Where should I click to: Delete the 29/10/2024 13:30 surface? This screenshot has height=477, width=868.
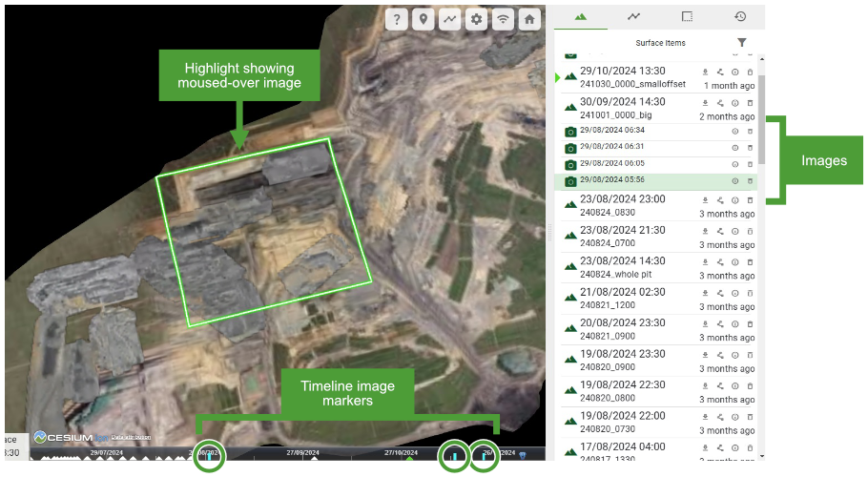pyautogui.click(x=750, y=72)
